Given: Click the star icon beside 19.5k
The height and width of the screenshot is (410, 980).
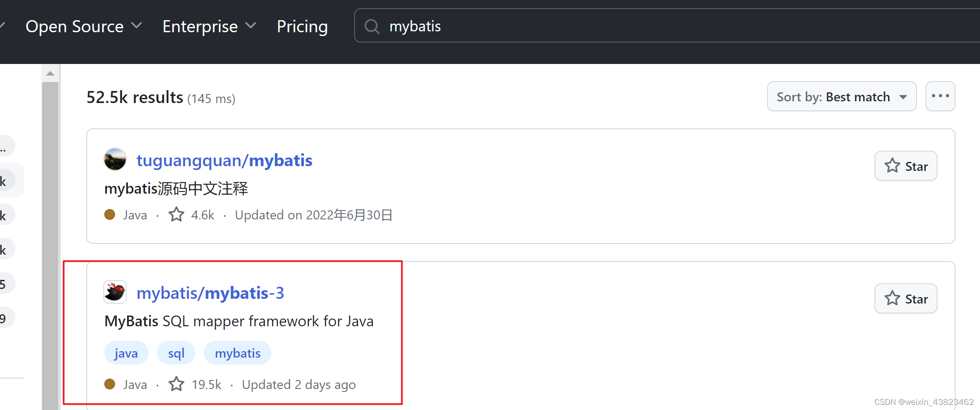Looking at the screenshot, I should [x=176, y=384].
